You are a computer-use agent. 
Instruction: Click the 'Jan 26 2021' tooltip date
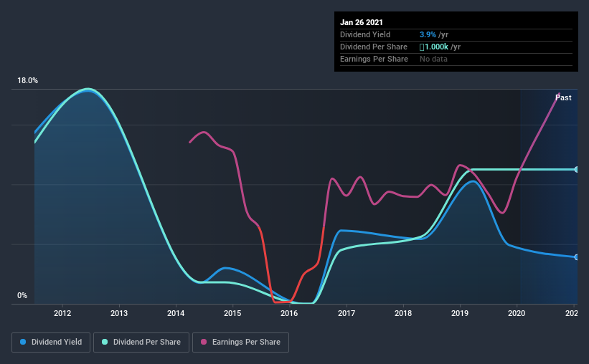point(362,22)
